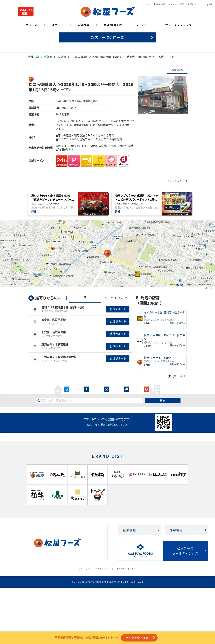Image resolution: width=215 pixels, height=644 pixels.
Task: Switch to the IC (インターチェンジ) tab
Action: [116, 298]
